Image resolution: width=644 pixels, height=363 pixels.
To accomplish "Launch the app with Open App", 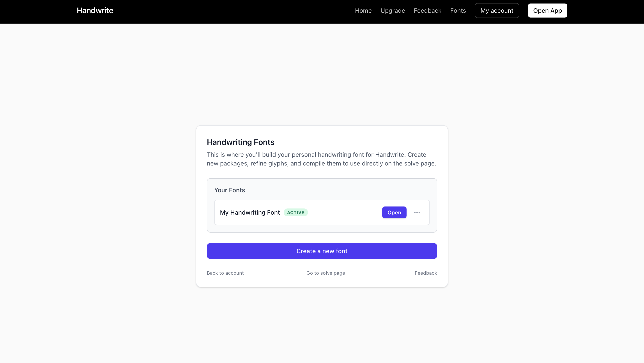I will [x=547, y=11].
